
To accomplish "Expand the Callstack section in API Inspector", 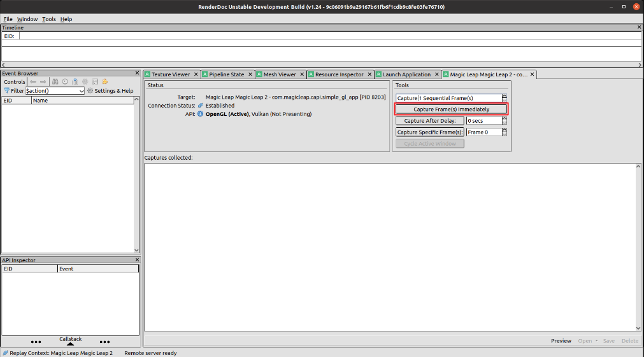I will (70, 341).
